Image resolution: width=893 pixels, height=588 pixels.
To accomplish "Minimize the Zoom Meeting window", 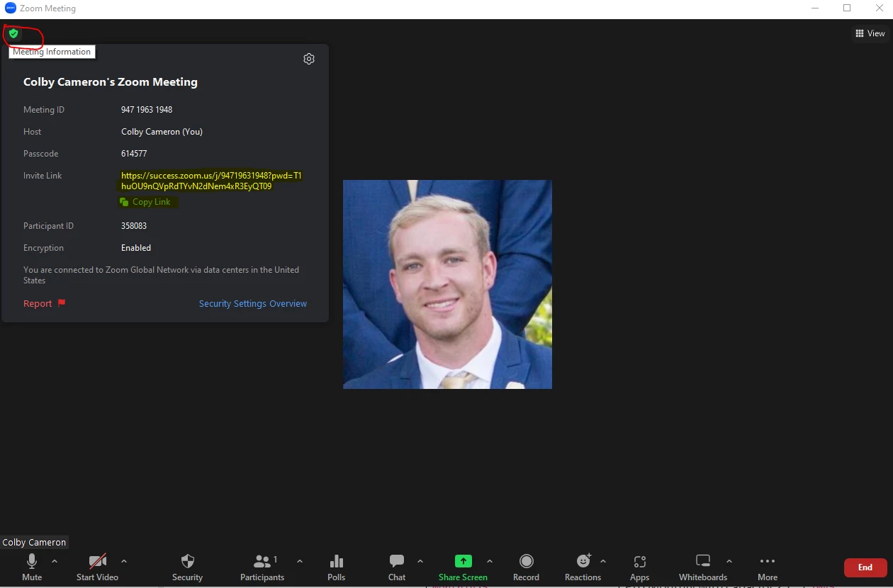I will click(x=815, y=9).
